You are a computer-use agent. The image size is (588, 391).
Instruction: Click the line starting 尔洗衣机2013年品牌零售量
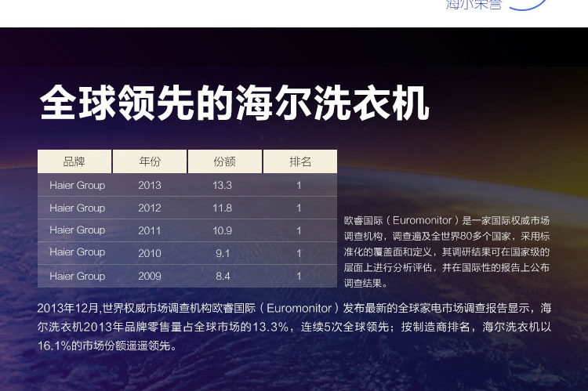tap(294, 327)
